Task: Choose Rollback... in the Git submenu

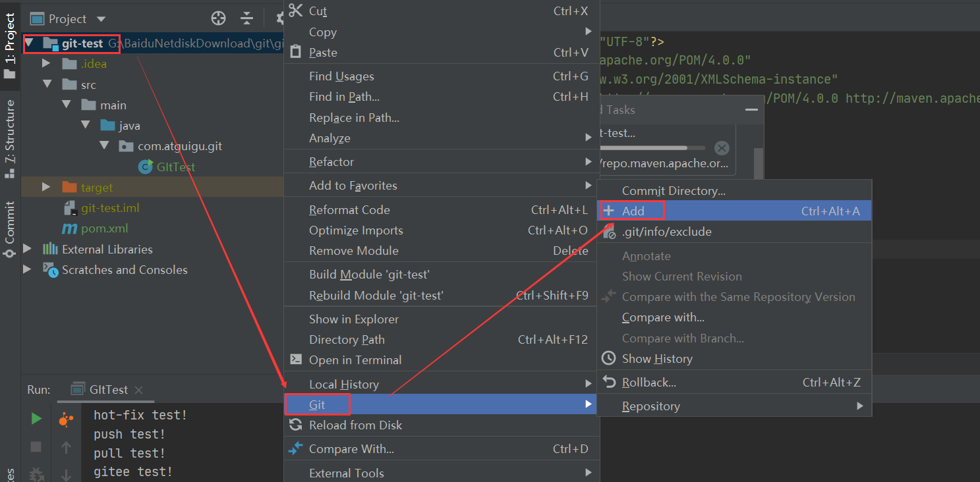Action: pos(734,383)
